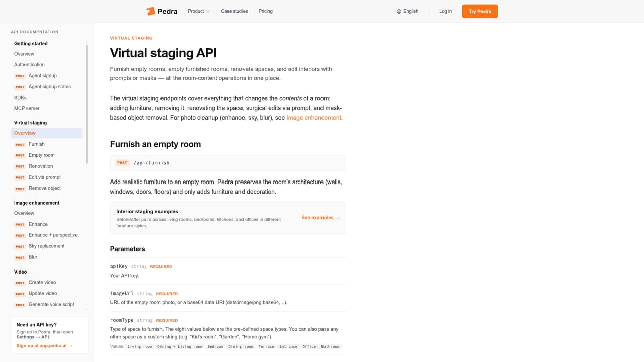The image size is (644, 362).
Task: Open Remove object endpoint page
Action: tap(45, 188)
